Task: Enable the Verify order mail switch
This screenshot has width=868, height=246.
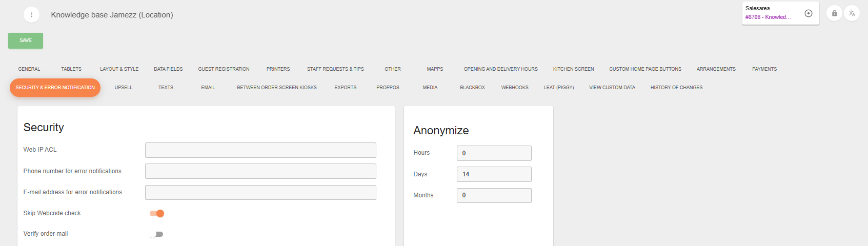Action: pos(156,234)
